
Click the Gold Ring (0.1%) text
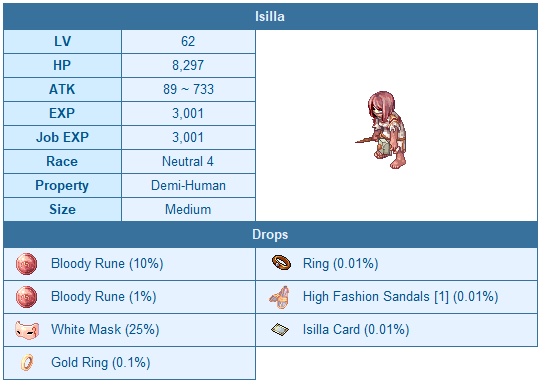coord(101,363)
